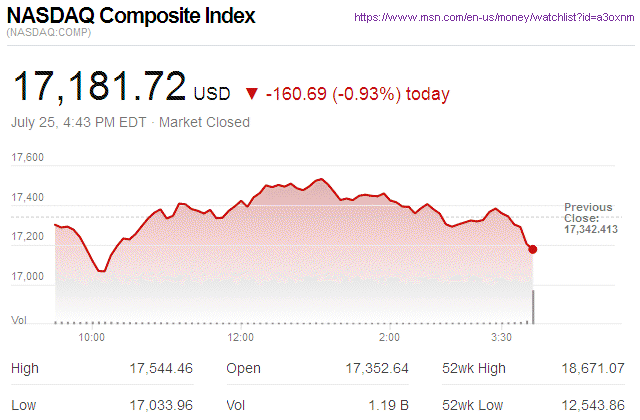Screen dimensions: 640x420
Task: Click the Open value 17,352.64
Action: [x=375, y=368]
